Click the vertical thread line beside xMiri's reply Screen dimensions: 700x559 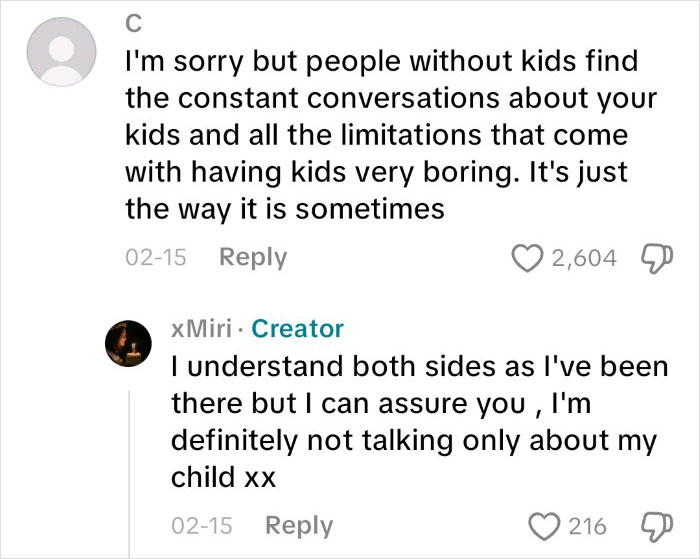pyautogui.click(x=130, y=470)
